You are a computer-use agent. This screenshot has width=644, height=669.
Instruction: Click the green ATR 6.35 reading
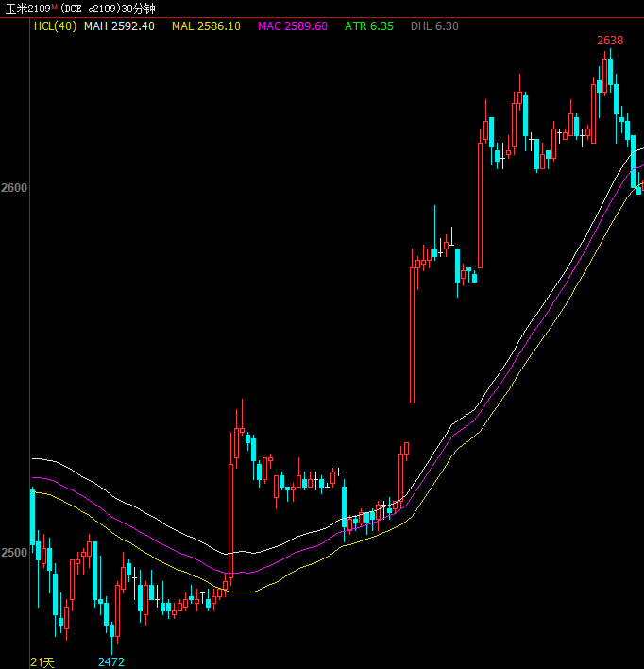[x=369, y=26]
